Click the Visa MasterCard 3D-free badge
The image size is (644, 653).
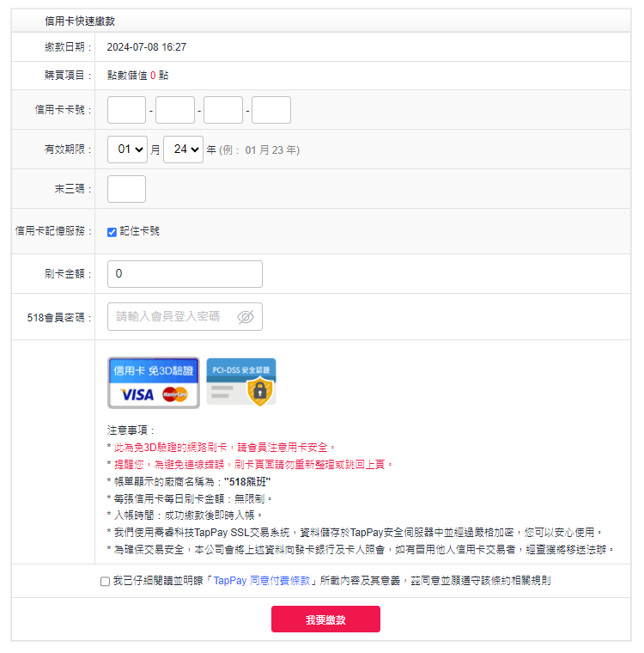[154, 382]
